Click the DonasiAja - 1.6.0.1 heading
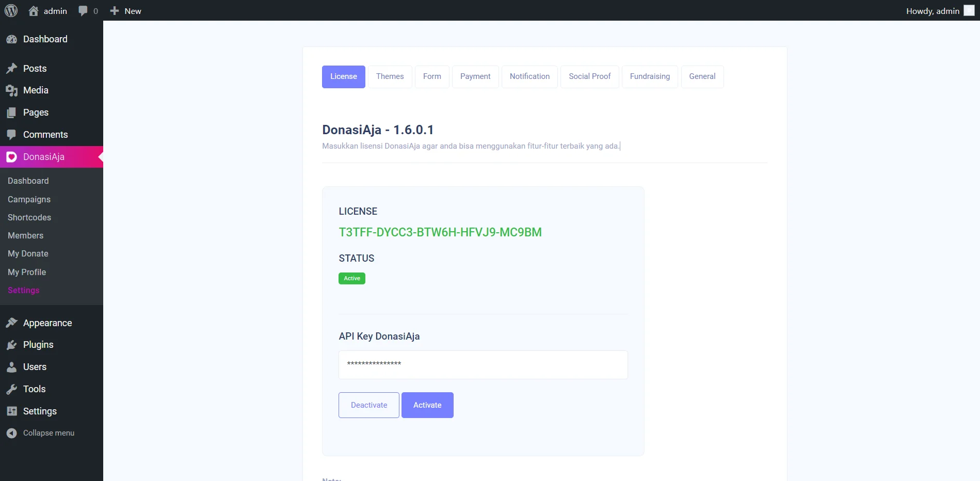Image resolution: width=980 pixels, height=481 pixels. (378, 130)
